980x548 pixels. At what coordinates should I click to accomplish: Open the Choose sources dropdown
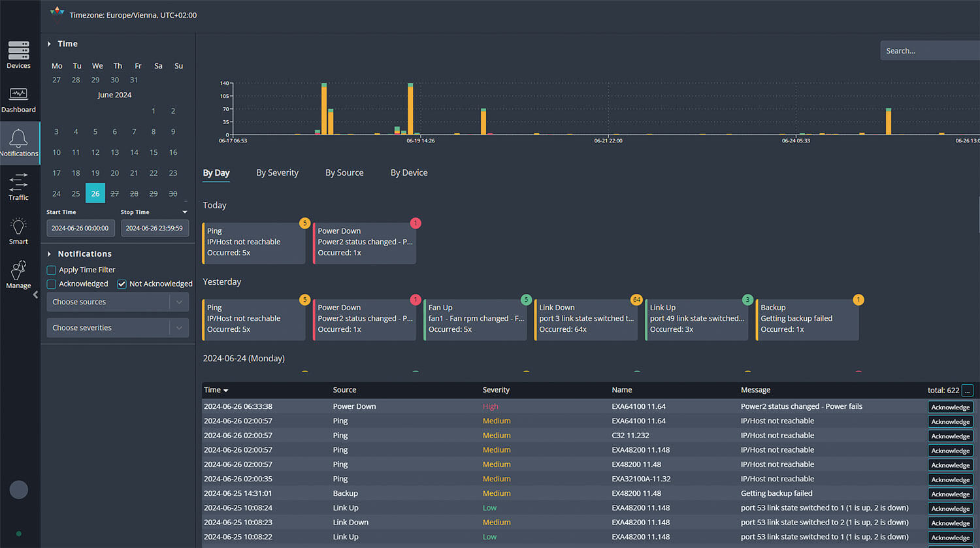118,302
